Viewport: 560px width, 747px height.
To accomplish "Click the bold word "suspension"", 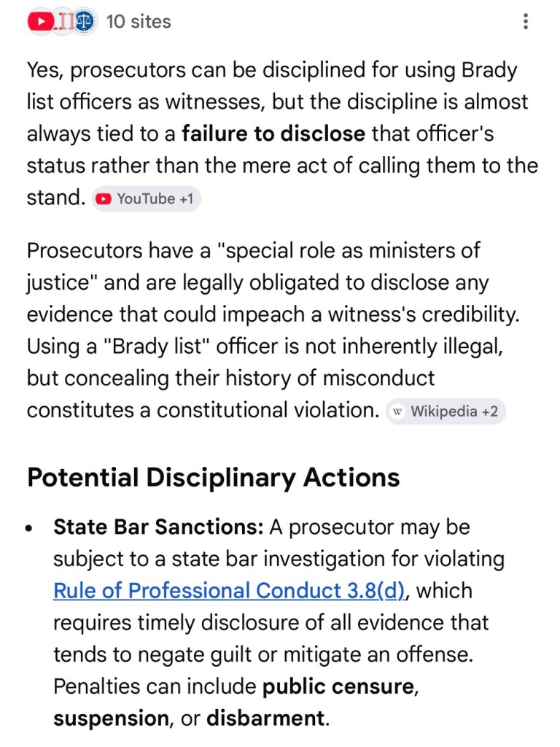I will (110, 719).
